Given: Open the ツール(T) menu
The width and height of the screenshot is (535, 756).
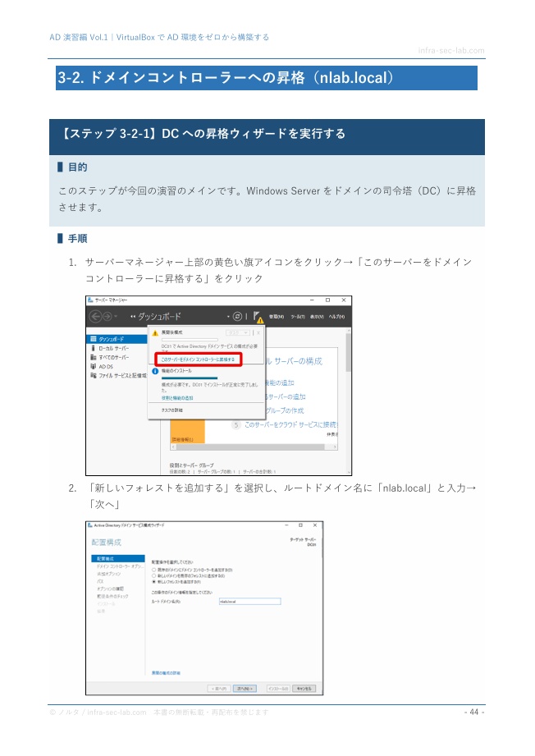Looking at the screenshot, I should click(297, 317).
